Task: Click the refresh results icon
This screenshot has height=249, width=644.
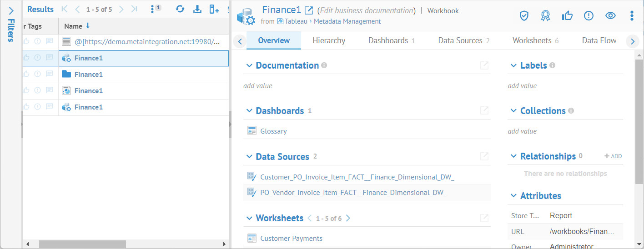Action: click(180, 9)
